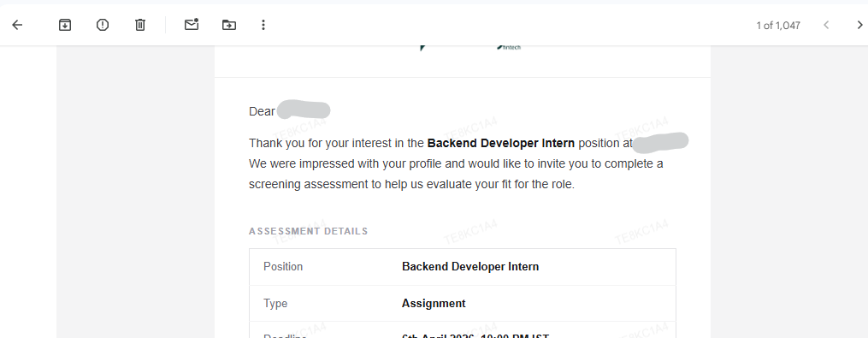Click the 'We were impressed with your profile' line

click(x=456, y=164)
